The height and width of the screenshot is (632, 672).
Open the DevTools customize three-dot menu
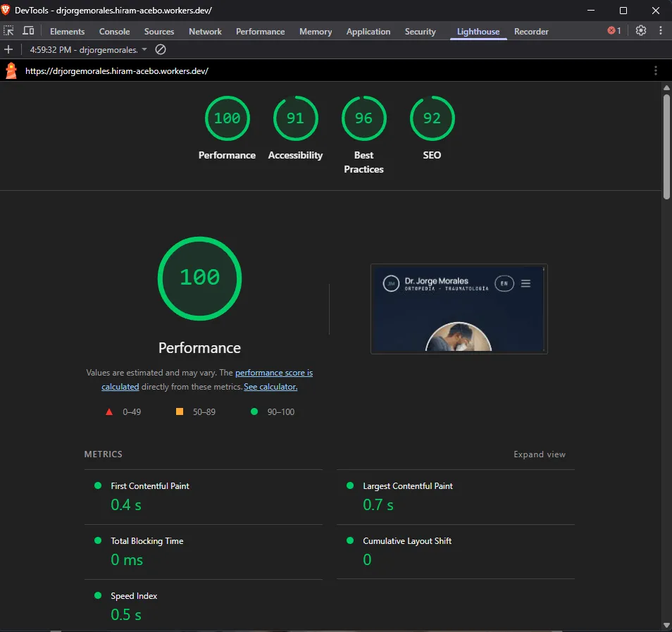coord(661,30)
